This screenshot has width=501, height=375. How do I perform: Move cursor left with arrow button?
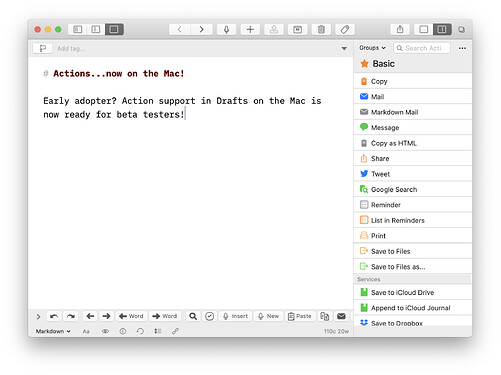pyautogui.click(x=90, y=316)
